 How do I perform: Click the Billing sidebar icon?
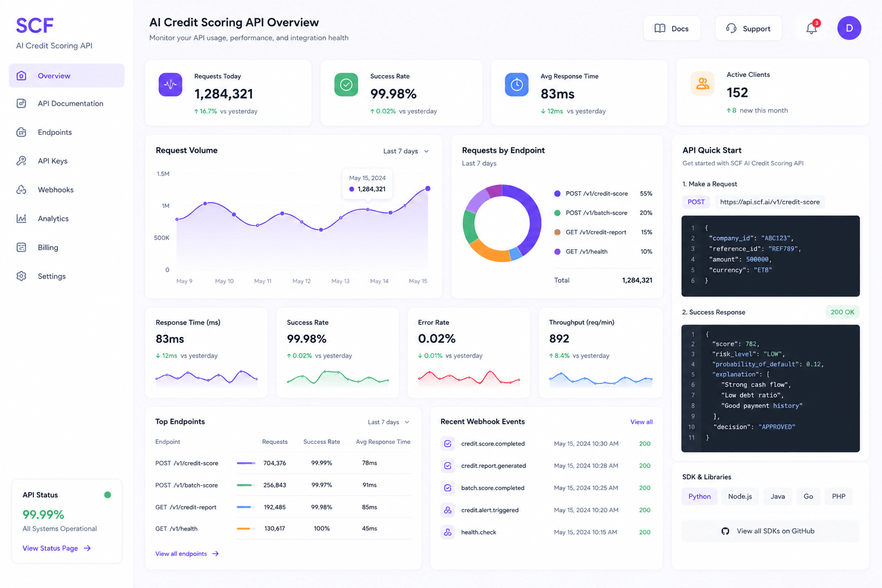tap(21, 247)
